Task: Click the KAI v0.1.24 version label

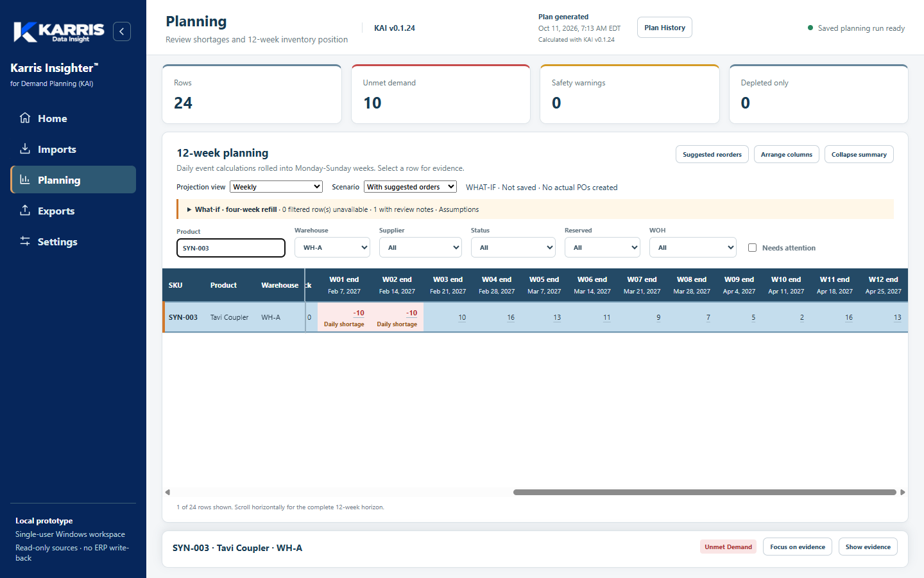Action: pyautogui.click(x=395, y=28)
